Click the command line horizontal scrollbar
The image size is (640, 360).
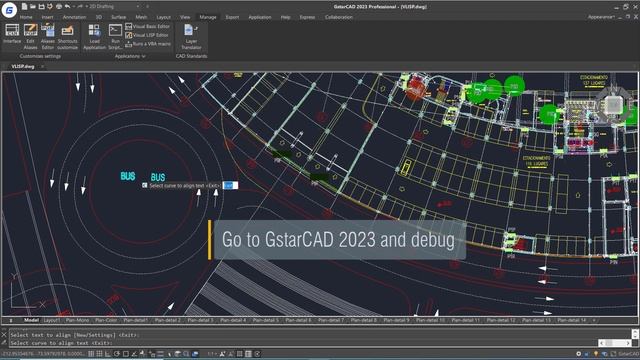click(x=615, y=343)
